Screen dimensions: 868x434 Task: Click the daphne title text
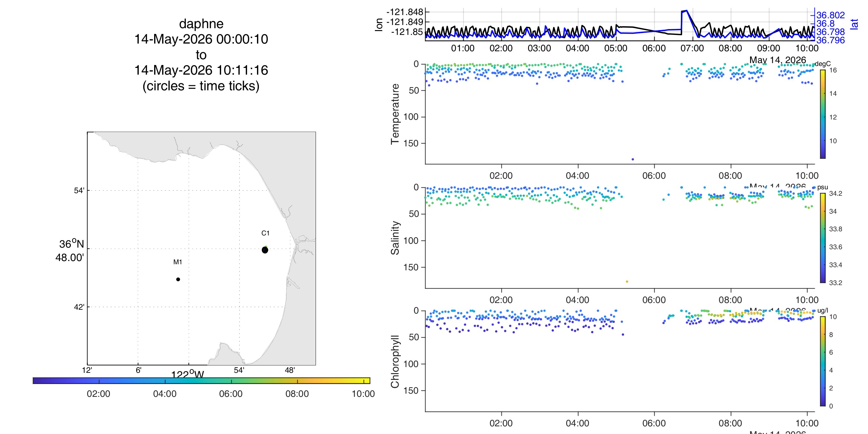point(201,24)
